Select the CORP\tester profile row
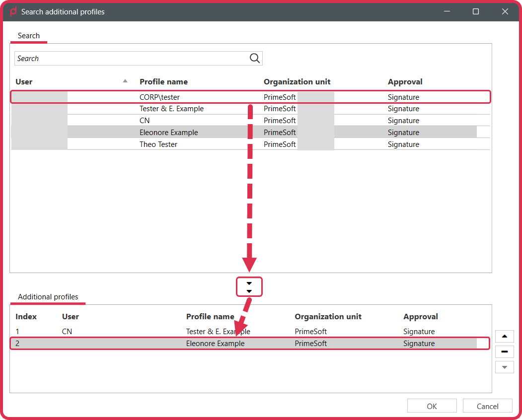 point(250,97)
